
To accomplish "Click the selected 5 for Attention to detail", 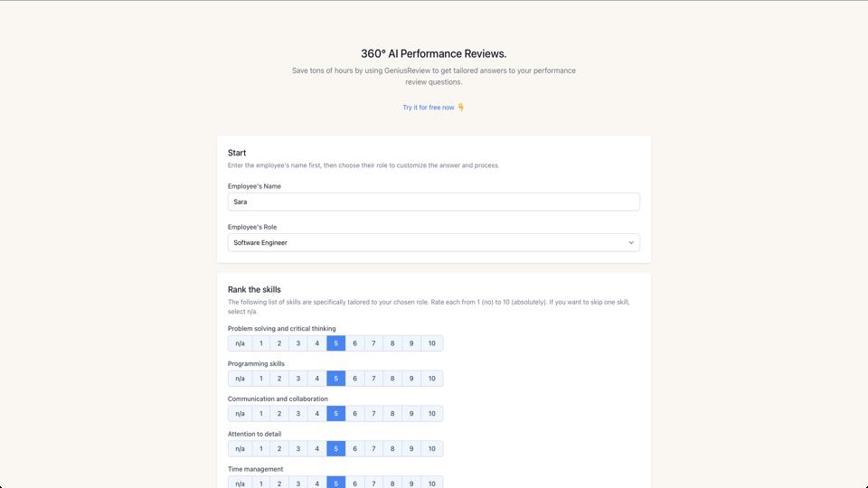I will click(x=335, y=449).
